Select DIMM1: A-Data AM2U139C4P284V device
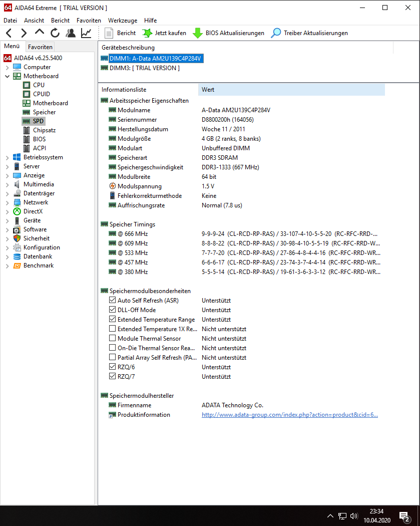Viewport: 420px width, 526px height. pos(152,59)
